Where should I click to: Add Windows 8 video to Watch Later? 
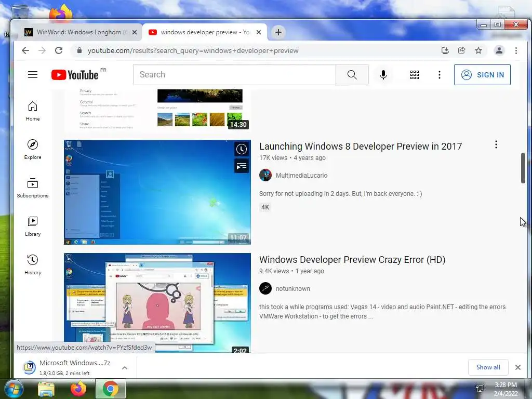pos(241,149)
